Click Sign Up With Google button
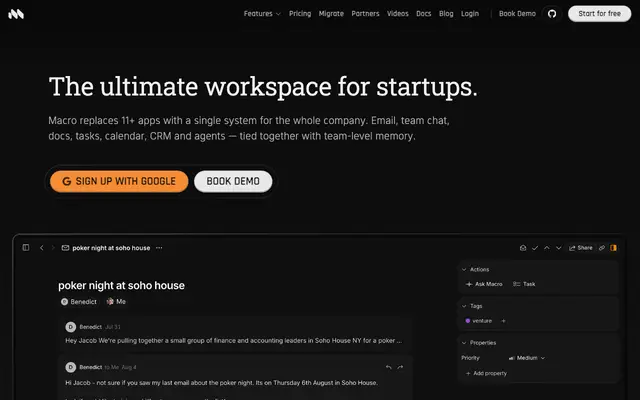 [119, 181]
